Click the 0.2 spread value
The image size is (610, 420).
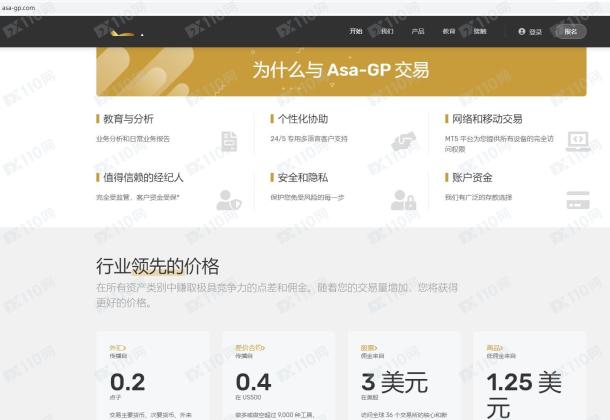pyautogui.click(x=128, y=382)
